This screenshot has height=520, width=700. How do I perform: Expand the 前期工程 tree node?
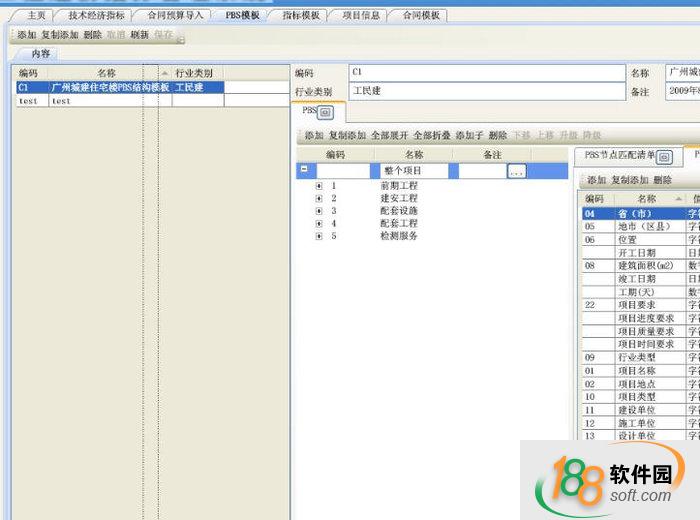click(x=319, y=185)
